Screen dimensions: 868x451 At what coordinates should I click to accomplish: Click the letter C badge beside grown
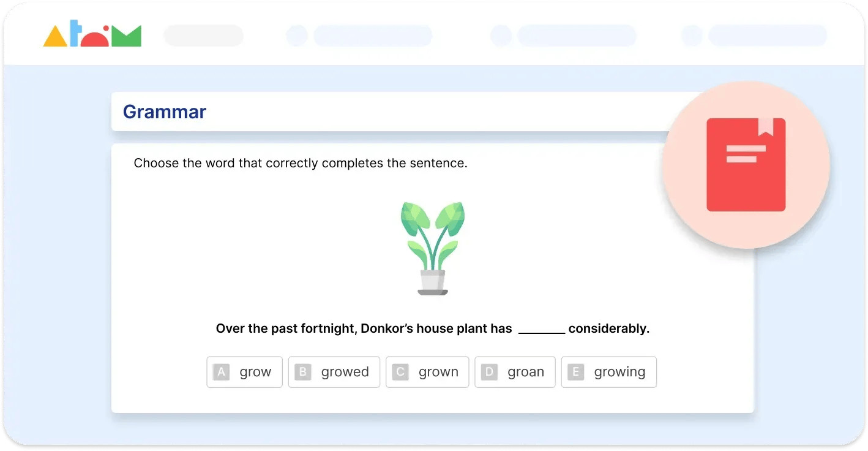click(400, 372)
